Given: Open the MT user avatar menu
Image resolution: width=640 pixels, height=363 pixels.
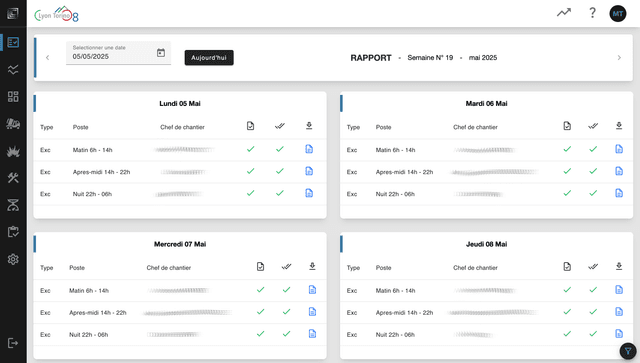Looking at the screenshot, I should click(618, 13).
